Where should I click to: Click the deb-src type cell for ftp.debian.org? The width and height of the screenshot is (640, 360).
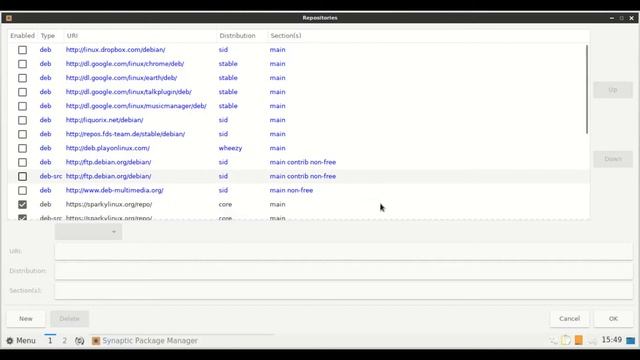click(51, 176)
